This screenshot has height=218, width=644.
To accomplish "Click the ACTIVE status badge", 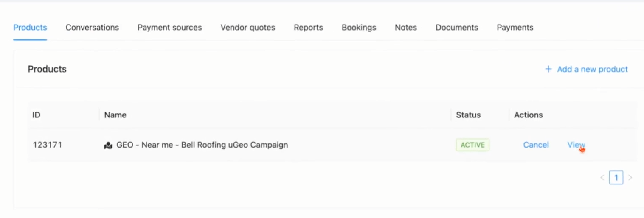I will coord(472,145).
